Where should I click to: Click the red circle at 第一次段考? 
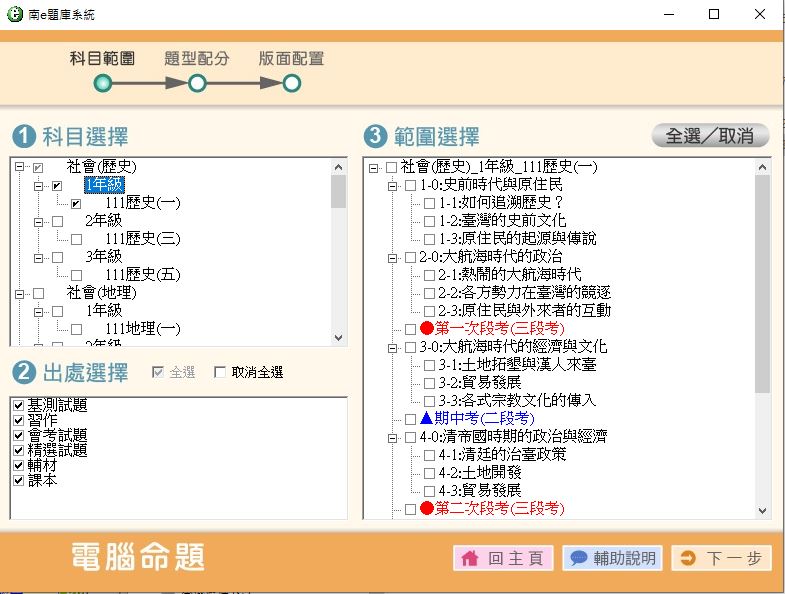click(427, 329)
